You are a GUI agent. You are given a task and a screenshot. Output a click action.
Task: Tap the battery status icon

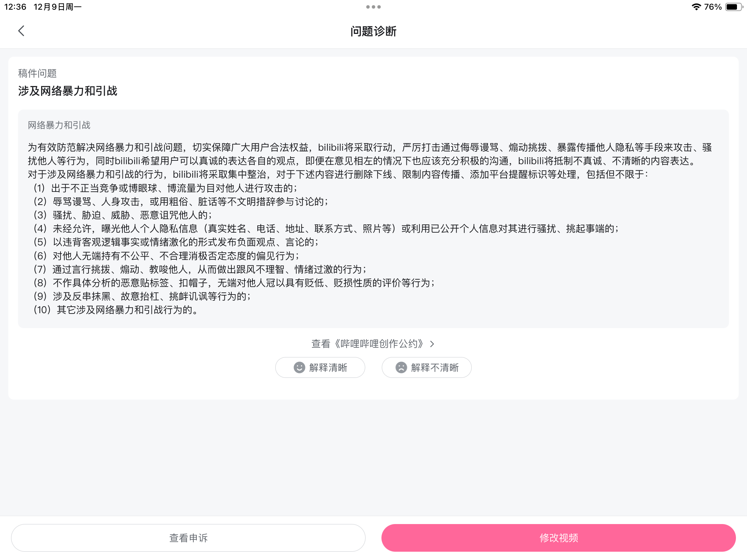click(734, 7)
